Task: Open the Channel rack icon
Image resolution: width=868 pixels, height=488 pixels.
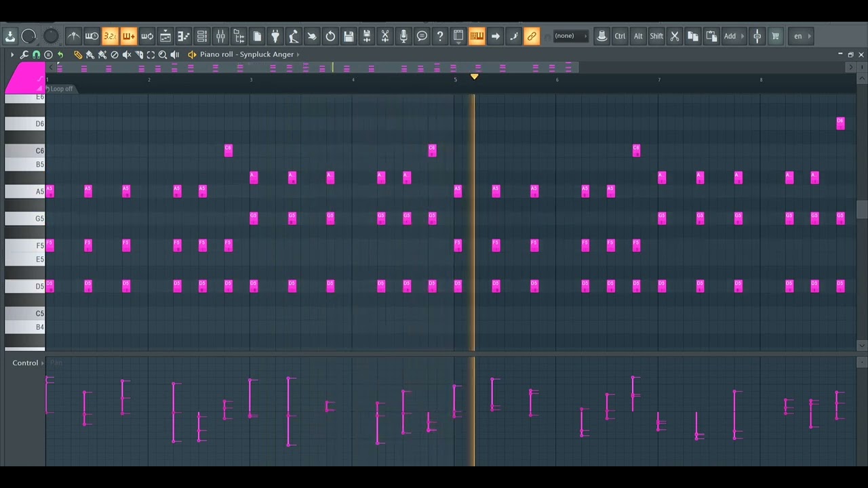Action: 201,36
